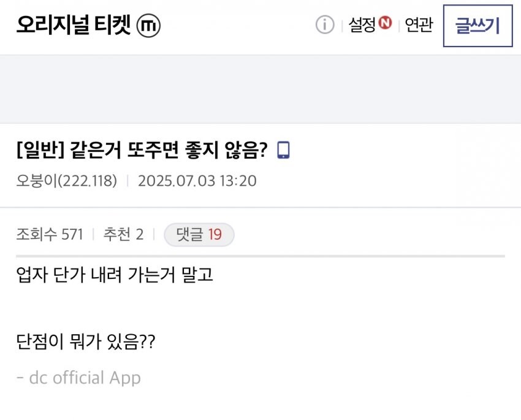Click the ⓜ minor gallery badge
The width and height of the screenshot is (521, 420).
pos(150,26)
